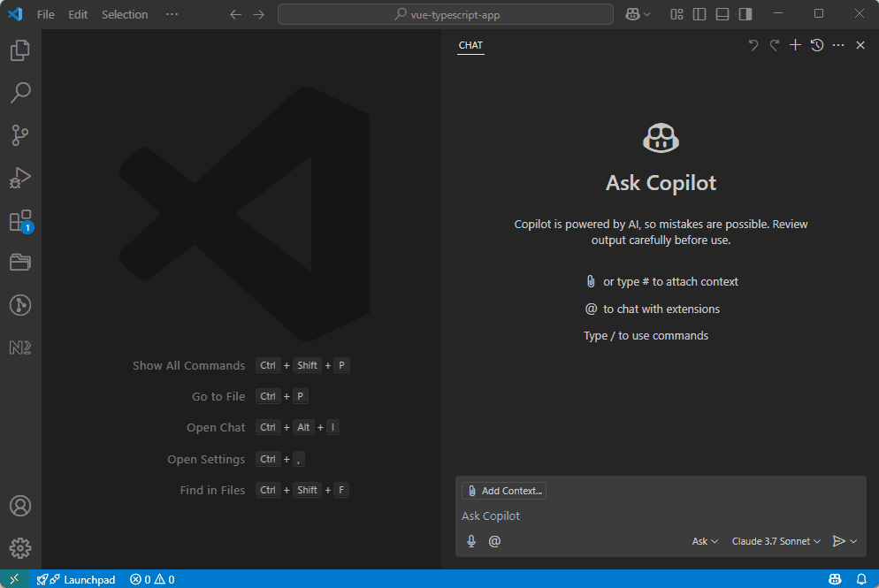Image resolution: width=879 pixels, height=588 pixels.
Task: Redo last chat request
Action: click(774, 45)
